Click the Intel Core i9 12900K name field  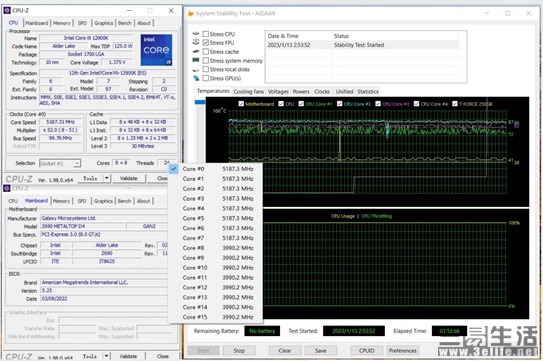pyautogui.click(x=86, y=38)
